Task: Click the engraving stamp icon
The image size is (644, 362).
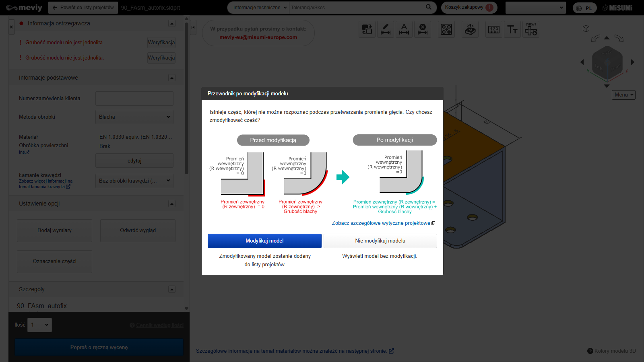Action: (470, 29)
